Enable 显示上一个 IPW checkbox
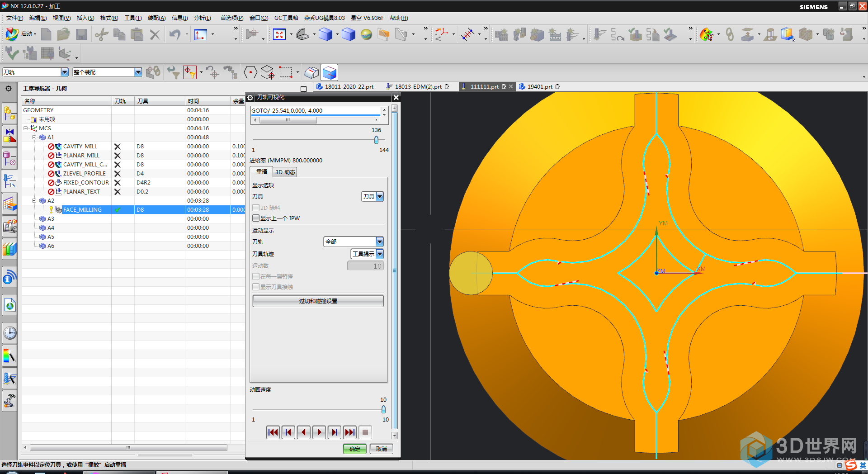Image resolution: width=868 pixels, height=474 pixels. coord(256,218)
